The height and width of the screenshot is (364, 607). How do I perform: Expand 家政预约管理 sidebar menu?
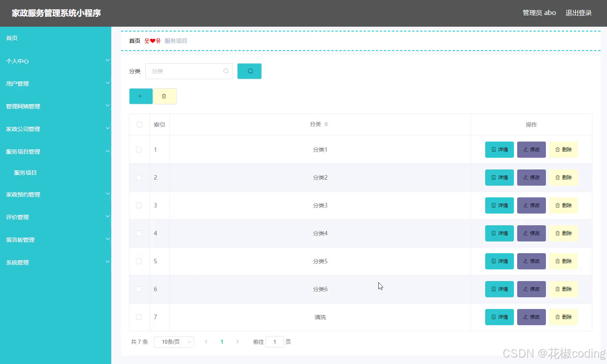point(55,195)
